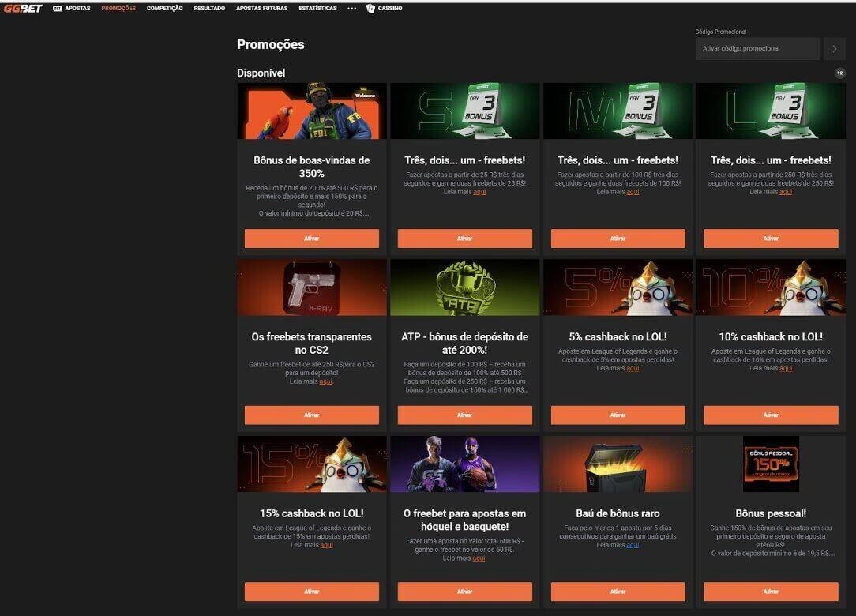Activate the Bônus de boas-vindas de 350% offer
Screen dimensions: 856x616
coord(312,239)
